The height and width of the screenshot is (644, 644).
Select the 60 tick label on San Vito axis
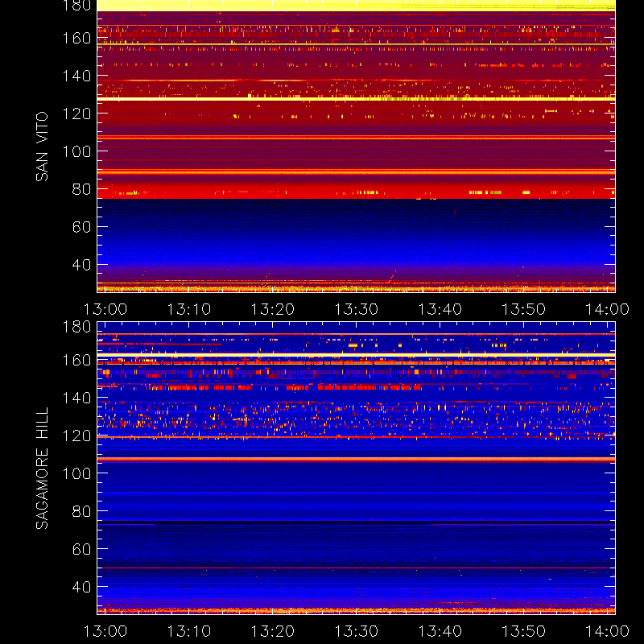point(81,227)
